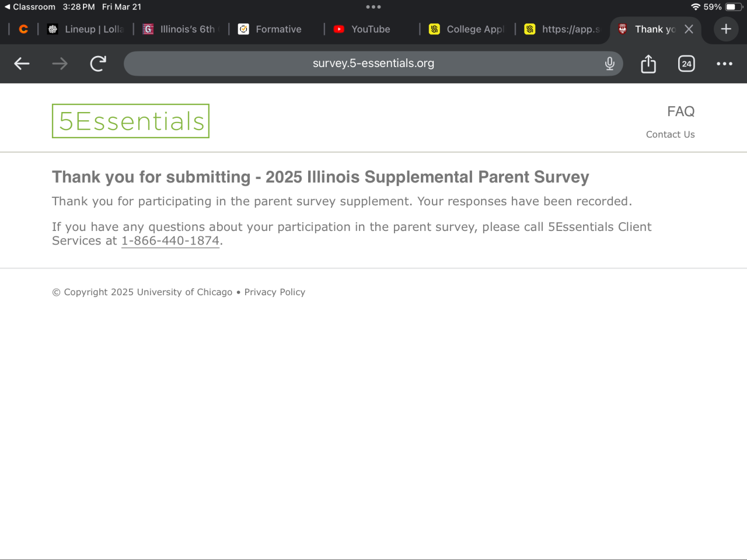Tap the microphone voice search icon
This screenshot has height=560, width=747.
[x=610, y=64]
